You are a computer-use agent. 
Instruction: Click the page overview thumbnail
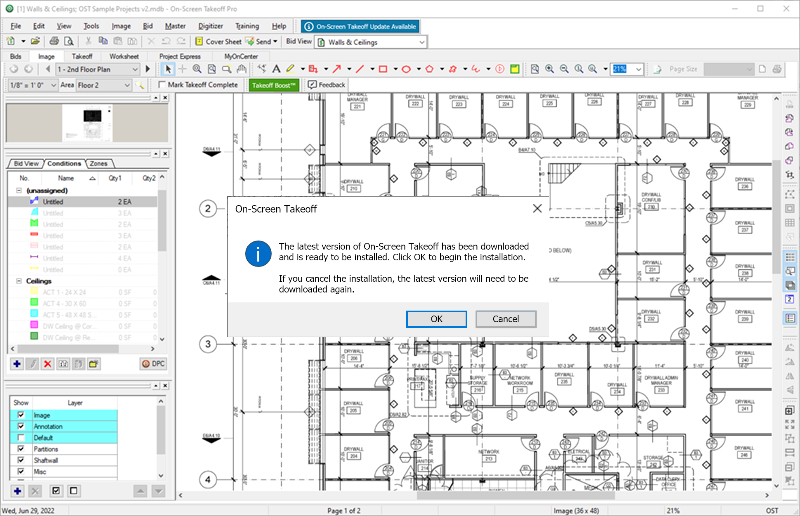pos(87,123)
